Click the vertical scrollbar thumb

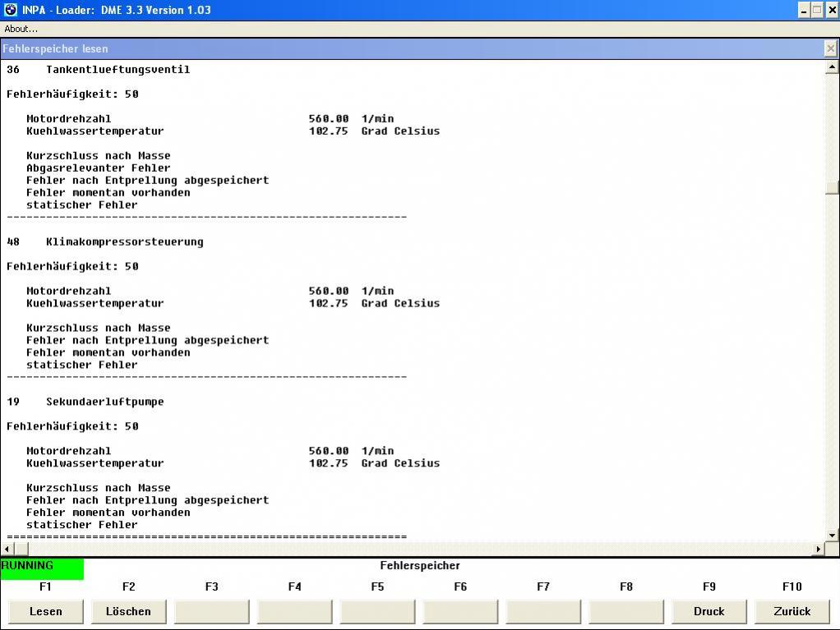coord(831,187)
